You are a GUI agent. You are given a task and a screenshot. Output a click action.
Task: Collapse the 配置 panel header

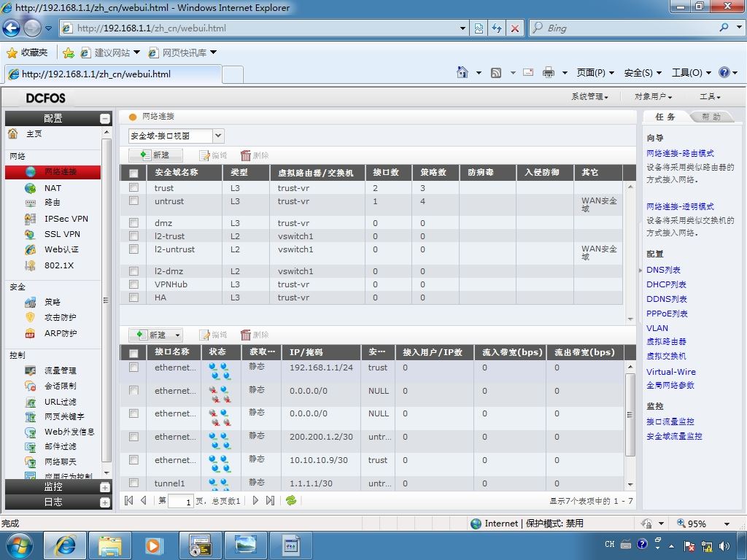(x=105, y=119)
